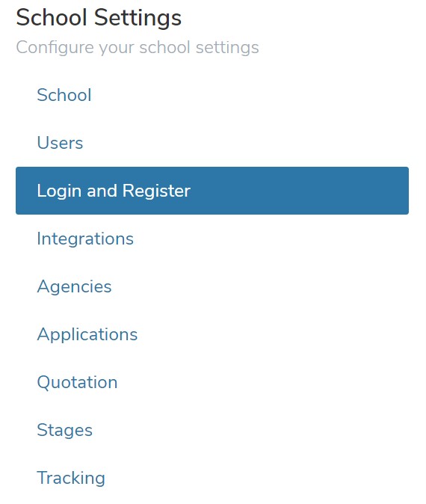Open Integrations in the settings menu

[212, 239]
